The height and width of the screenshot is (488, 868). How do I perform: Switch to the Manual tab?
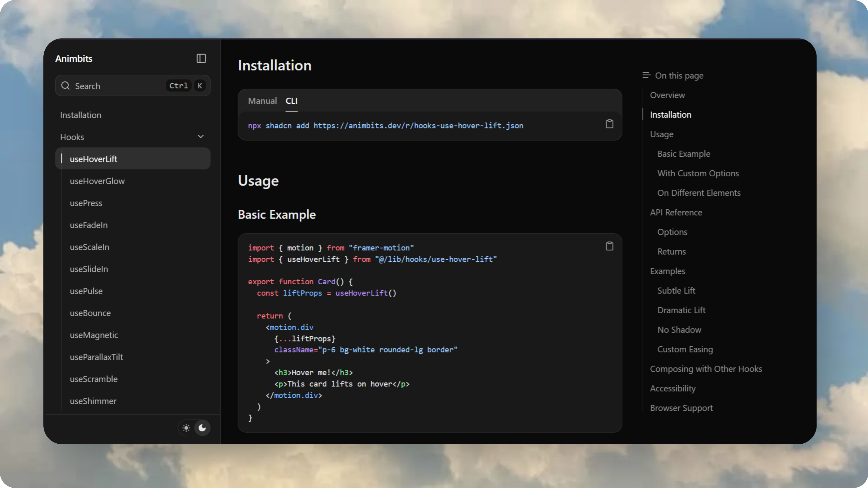(262, 101)
